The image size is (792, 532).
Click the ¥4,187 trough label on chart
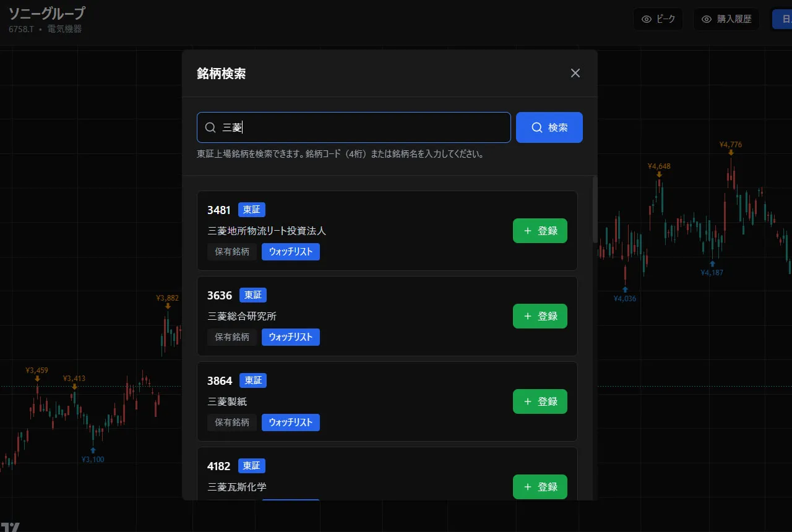(712, 272)
